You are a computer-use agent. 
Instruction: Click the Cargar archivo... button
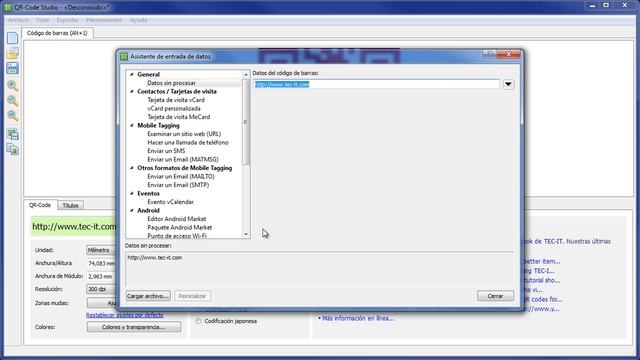(148, 296)
